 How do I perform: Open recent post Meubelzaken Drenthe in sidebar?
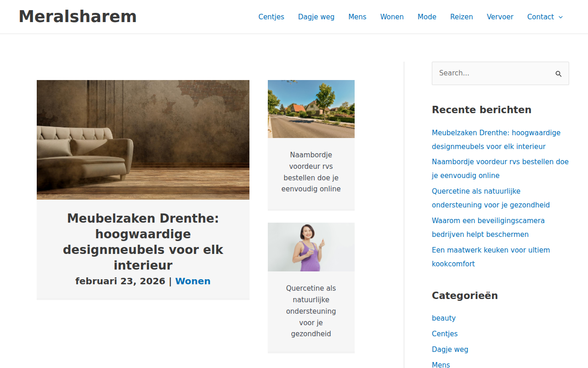(x=496, y=139)
